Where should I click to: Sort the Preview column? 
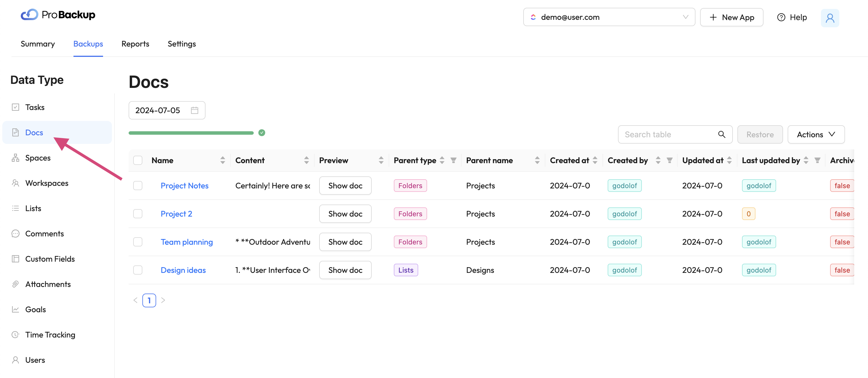pos(381,161)
